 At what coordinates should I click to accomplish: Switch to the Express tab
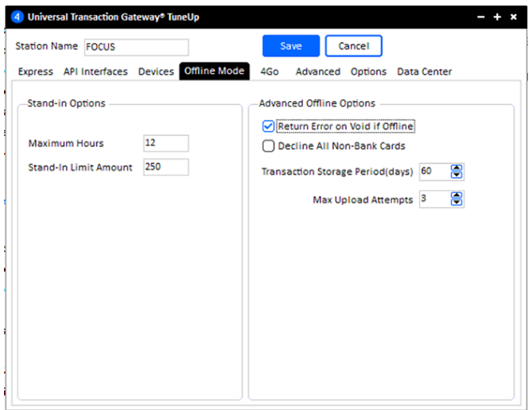pyautogui.click(x=35, y=72)
